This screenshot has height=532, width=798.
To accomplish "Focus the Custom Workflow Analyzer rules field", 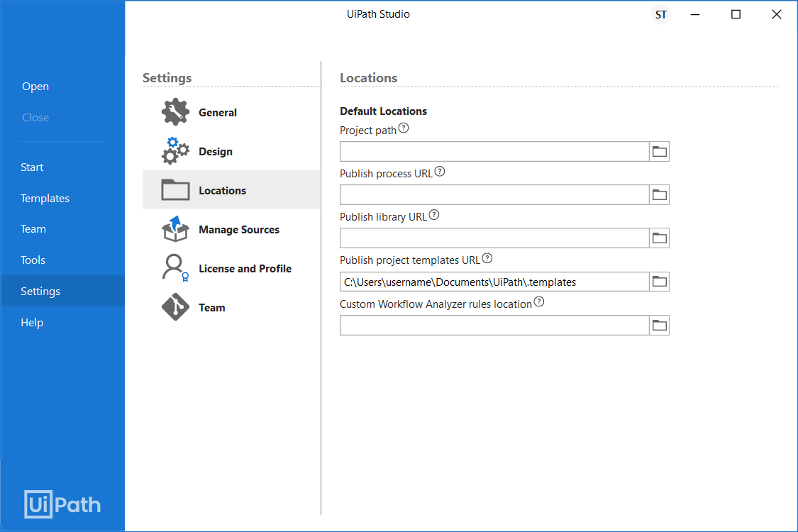I will pos(494,326).
